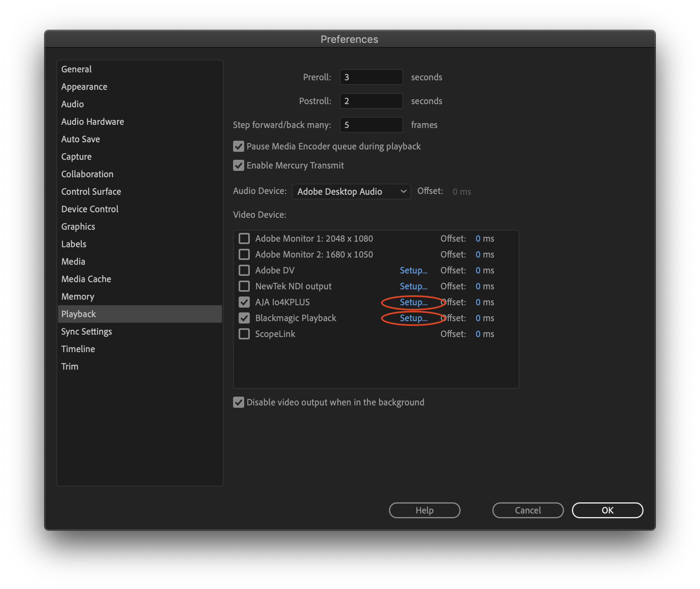The height and width of the screenshot is (589, 700).
Task: Disable the AJA Io4KPLUS video device
Action: pos(244,302)
